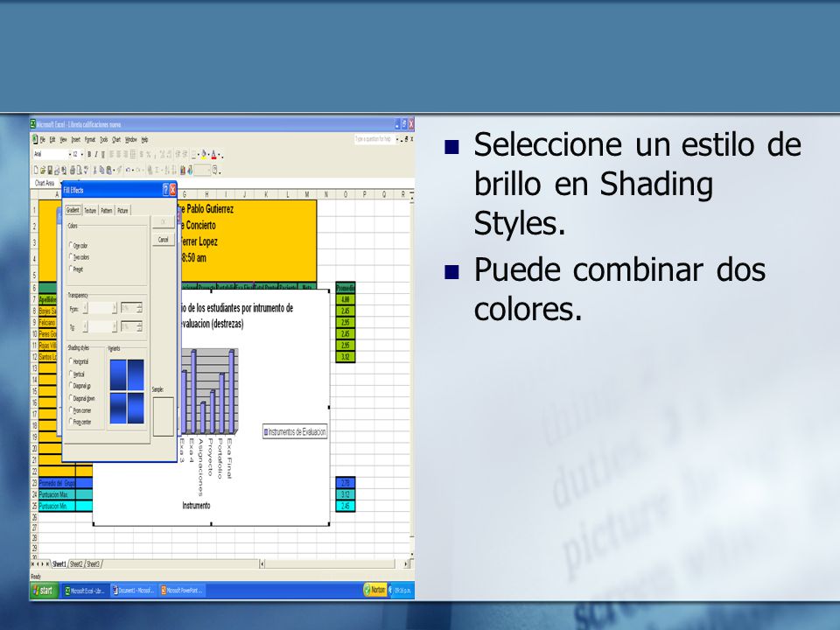Click the Paste clipboard icon
840x630 pixels.
108,171
